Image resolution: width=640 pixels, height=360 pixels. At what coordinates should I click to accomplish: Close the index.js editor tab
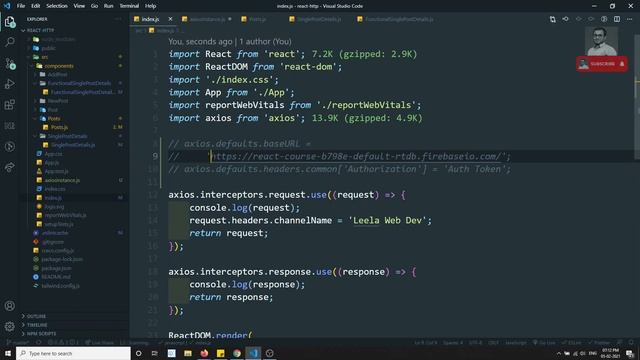click(170, 19)
